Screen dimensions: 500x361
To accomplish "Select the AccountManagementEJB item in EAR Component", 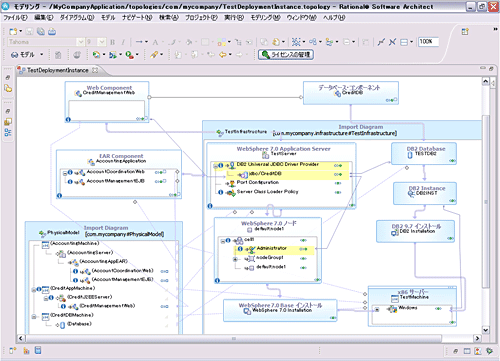I will (115, 181).
